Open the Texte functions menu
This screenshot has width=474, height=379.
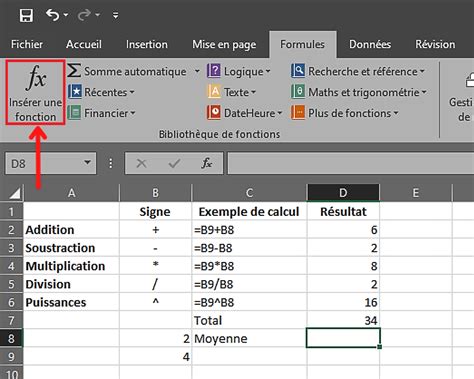(x=231, y=92)
